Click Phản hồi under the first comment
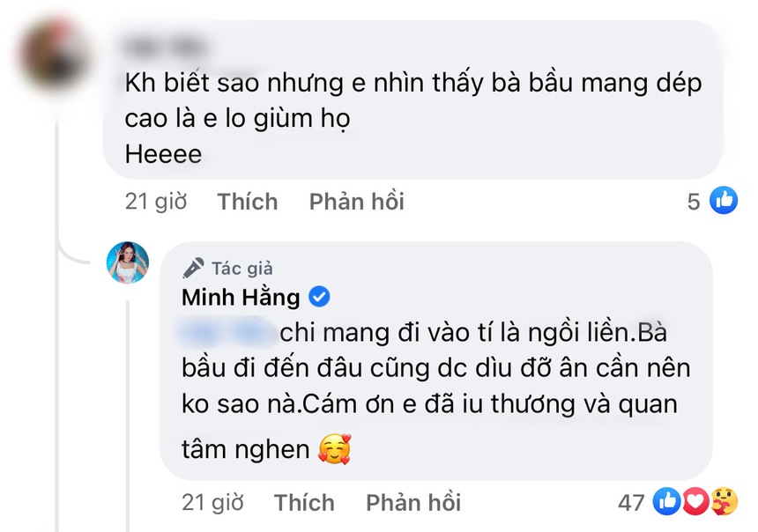Image resolution: width=758 pixels, height=532 pixels. (x=356, y=201)
